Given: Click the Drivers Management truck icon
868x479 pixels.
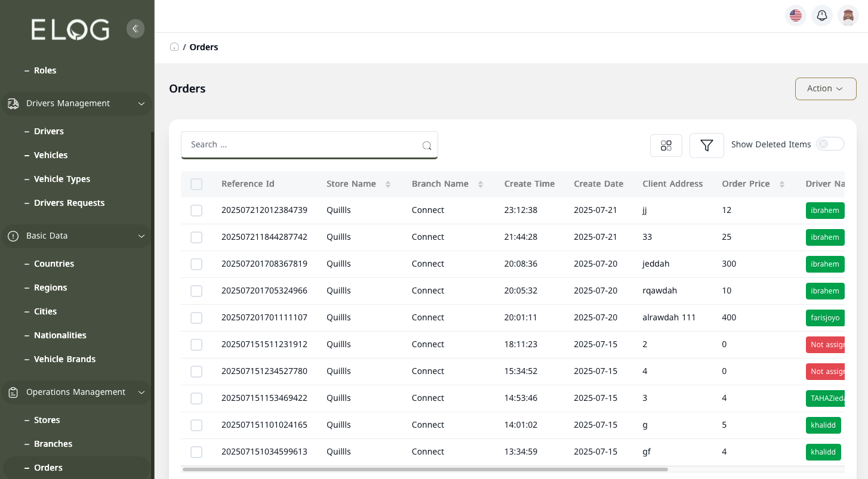Looking at the screenshot, I should click(x=13, y=103).
